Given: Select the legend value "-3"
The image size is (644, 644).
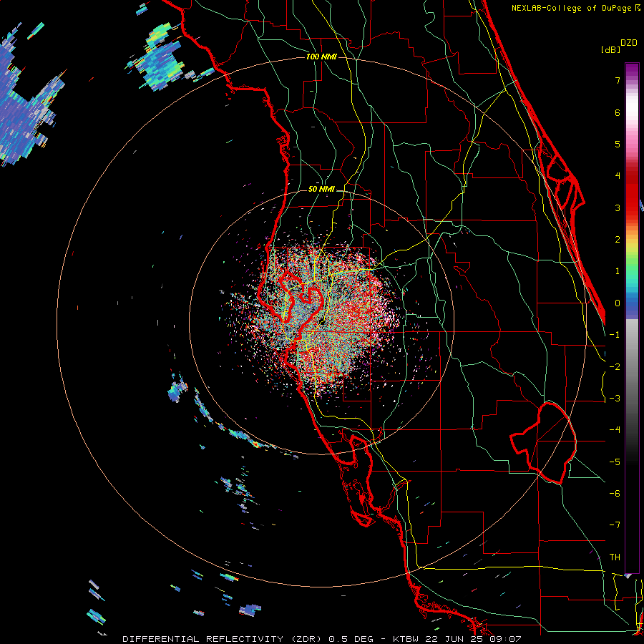Looking at the screenshot, I should 615,399.
